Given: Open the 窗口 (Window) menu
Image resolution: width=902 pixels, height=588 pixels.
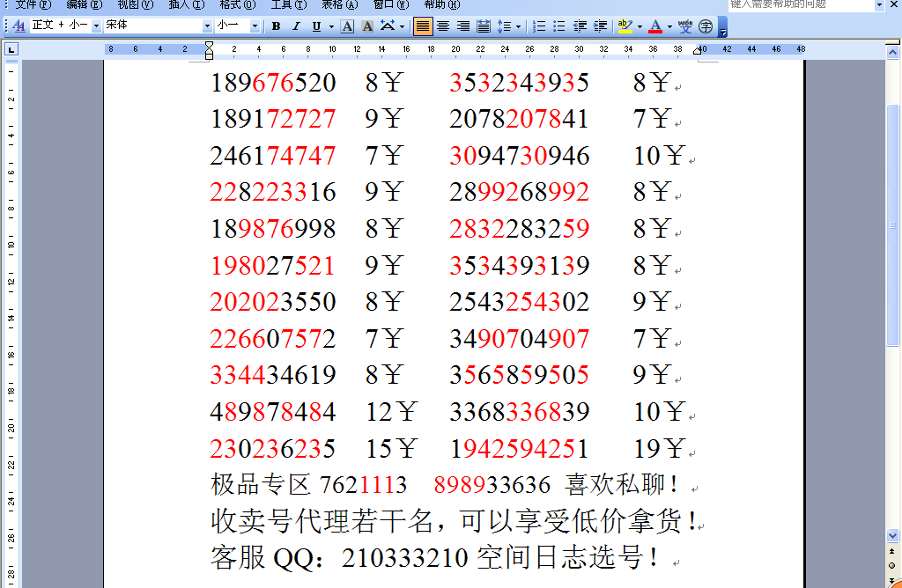Looking at the screenshot, I should pyautogui.click(x=391, y=4).
